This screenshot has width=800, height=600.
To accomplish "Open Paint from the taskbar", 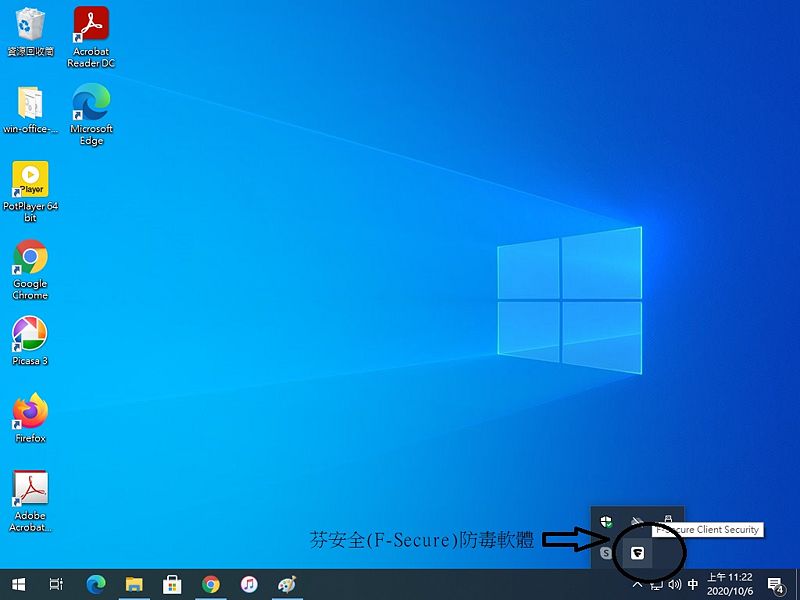I will click(287, 584).
